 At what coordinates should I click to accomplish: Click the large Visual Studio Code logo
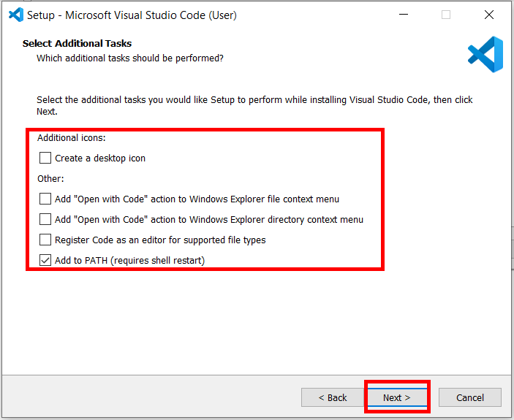click(x=485, y=54)
